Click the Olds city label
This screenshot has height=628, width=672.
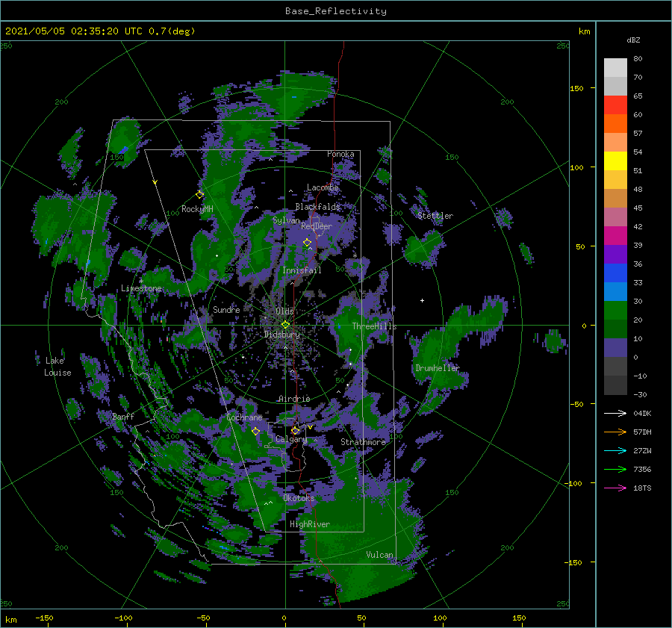pos(284,311)
